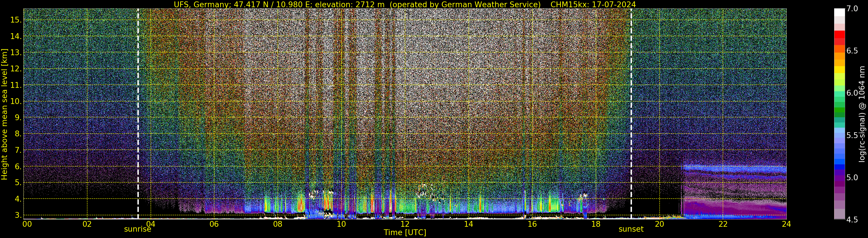Click the 'sunrise' label below the axis
Viewport: 868px width, 238px height.
coord(137,229)
